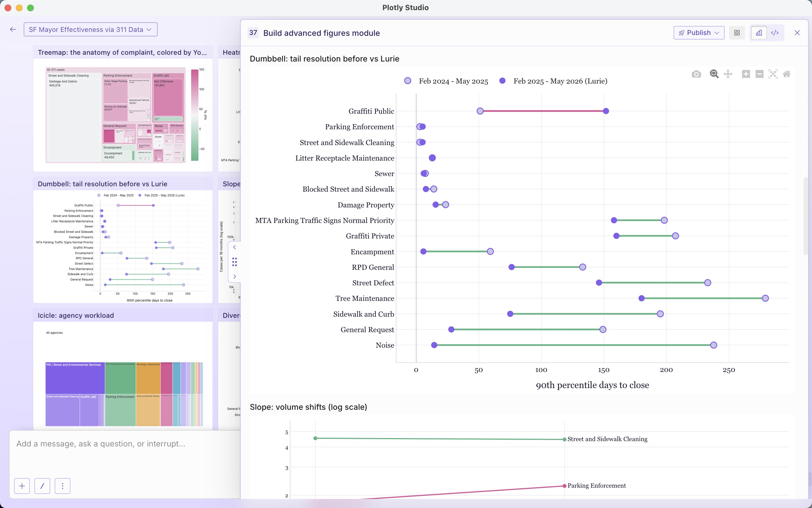This screenshot has height=508, width=812.
Task: Click the step number 37 badge
Action: [253, 32]
